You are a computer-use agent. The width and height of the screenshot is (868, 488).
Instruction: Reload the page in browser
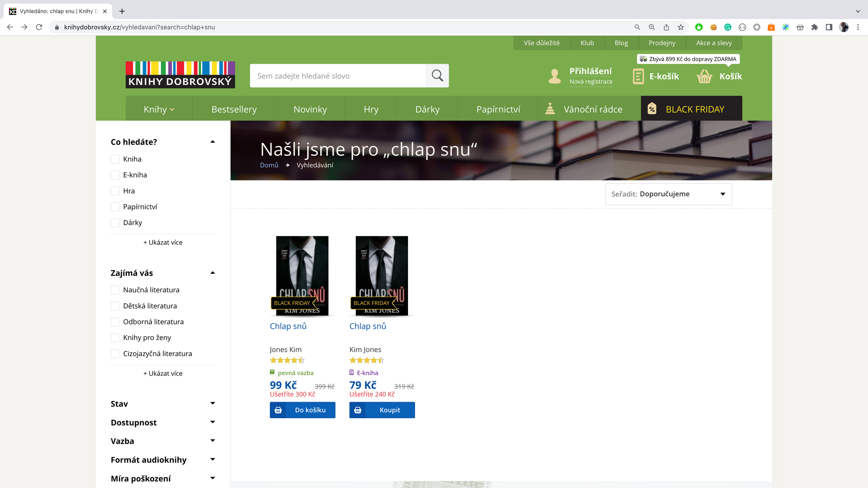(39, 27)
